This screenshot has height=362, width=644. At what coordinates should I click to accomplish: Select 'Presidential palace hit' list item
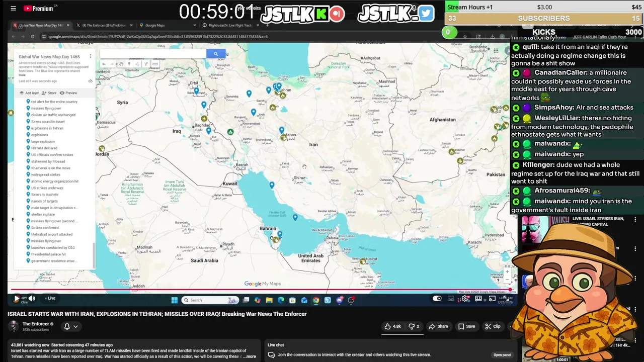pyautogui.click(x=48, y=254)
